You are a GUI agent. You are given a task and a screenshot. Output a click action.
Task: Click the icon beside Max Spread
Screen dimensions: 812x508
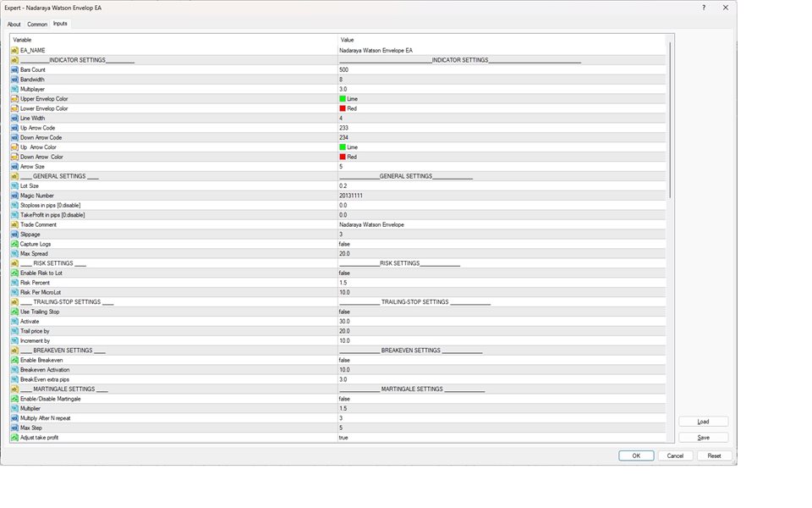[x=14, y=253]
